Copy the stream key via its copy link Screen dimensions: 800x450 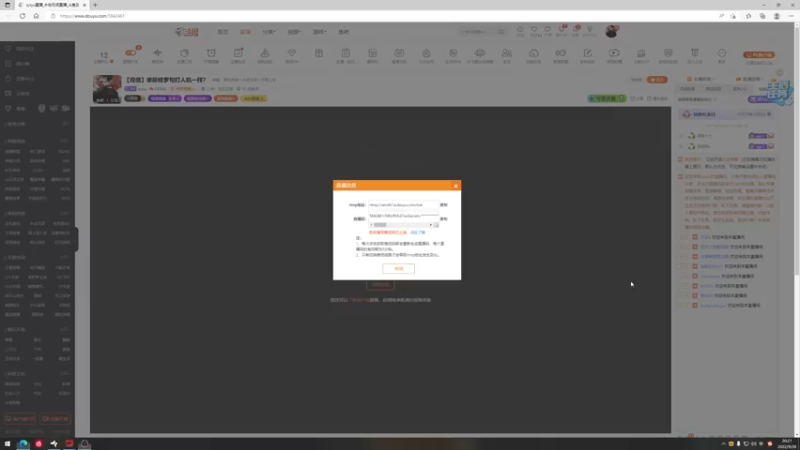(x=444, y=219)
